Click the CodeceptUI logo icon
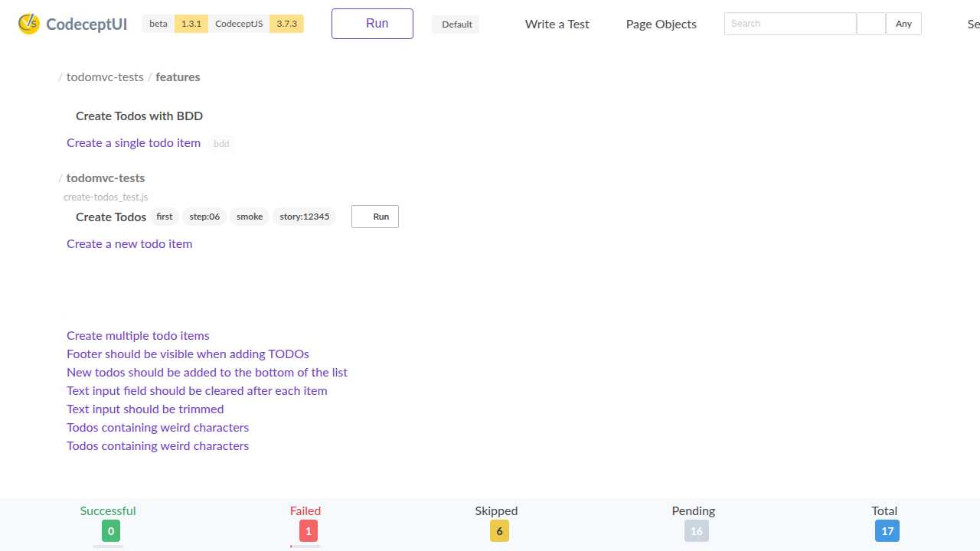The width and height of the screenshot is (980, 551). pos(28,24)
